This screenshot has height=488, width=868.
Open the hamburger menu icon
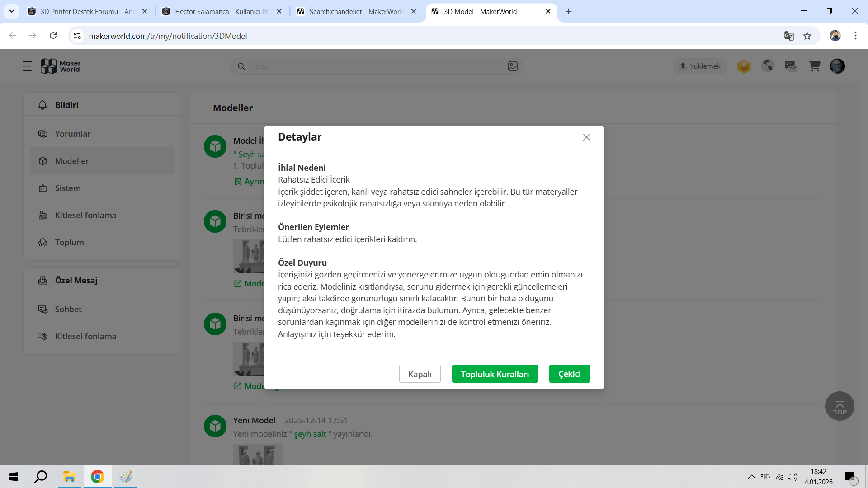[27, 66]
